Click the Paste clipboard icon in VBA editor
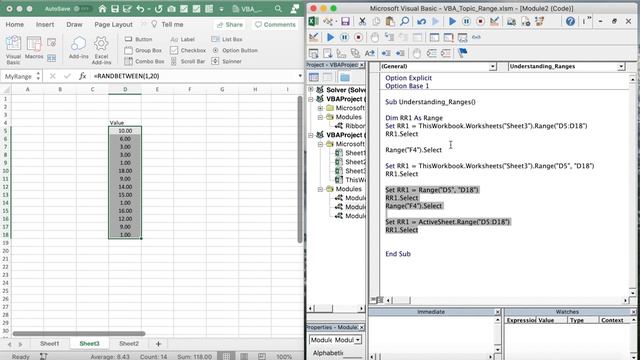The height and width of the screenshot is (360, 640). [390, 21]
